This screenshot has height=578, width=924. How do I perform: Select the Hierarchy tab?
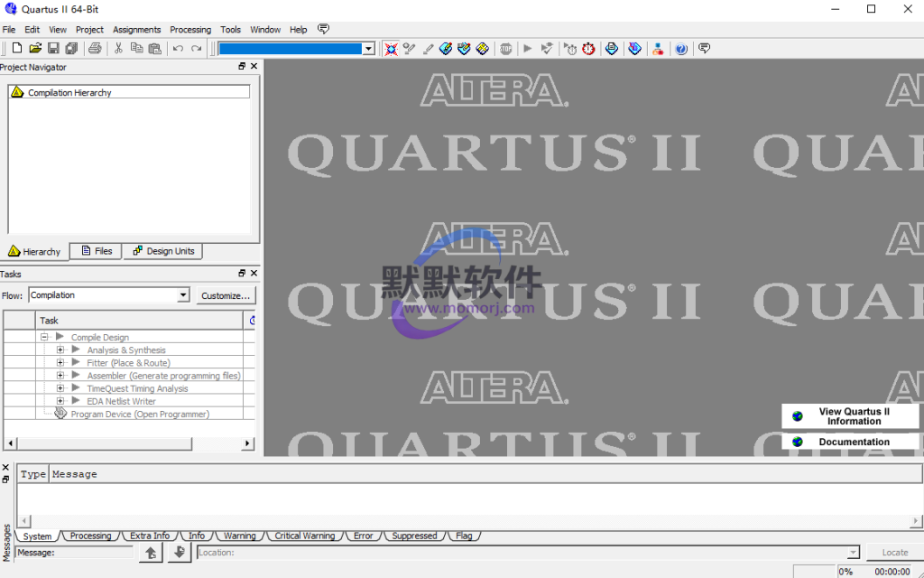tap(35, 252)
